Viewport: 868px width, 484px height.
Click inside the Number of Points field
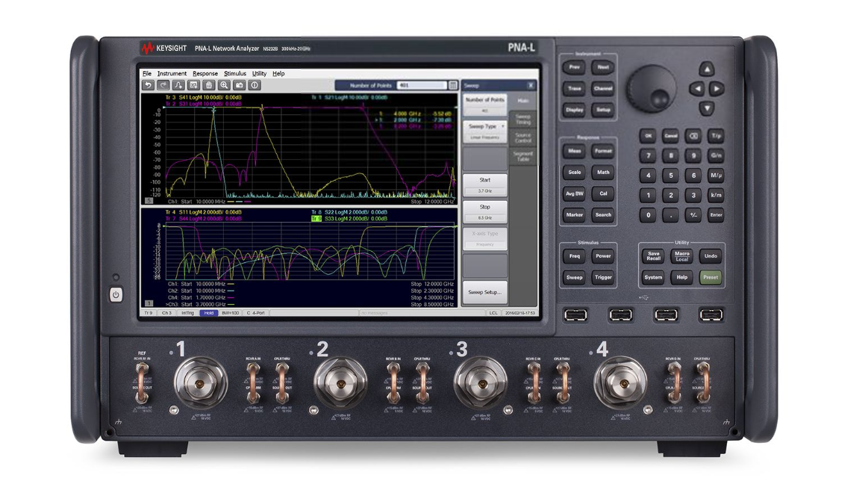(x=421, y=86)
